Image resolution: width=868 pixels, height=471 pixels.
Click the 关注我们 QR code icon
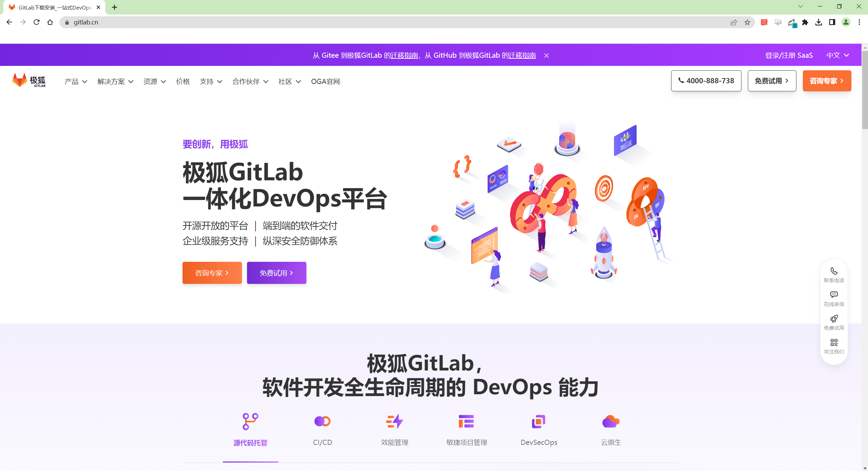[x=834, y=342]
